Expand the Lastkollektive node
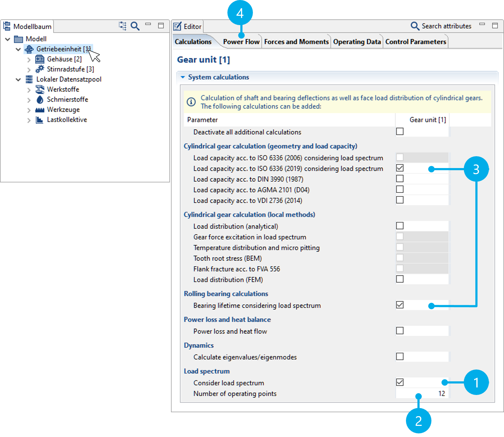Screen dimensions: 504x437 [x=29, y=120]
